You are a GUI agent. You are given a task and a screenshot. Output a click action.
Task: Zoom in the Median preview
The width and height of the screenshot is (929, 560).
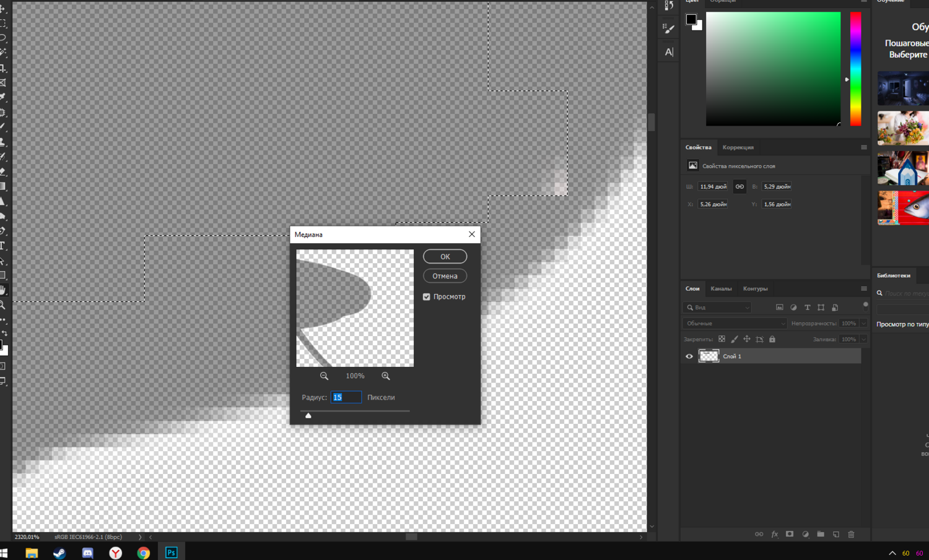tap(386, 376)
